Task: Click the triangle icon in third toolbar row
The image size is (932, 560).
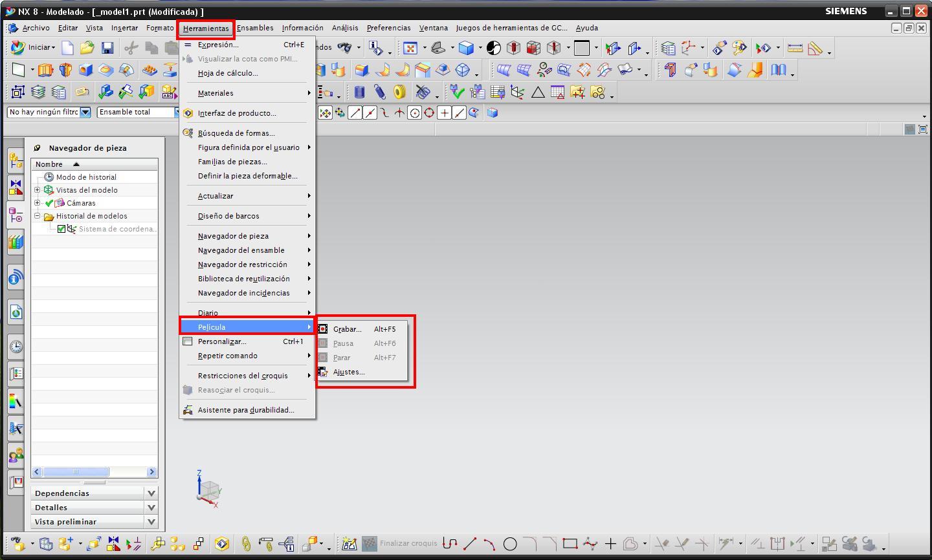Action: 538,92
